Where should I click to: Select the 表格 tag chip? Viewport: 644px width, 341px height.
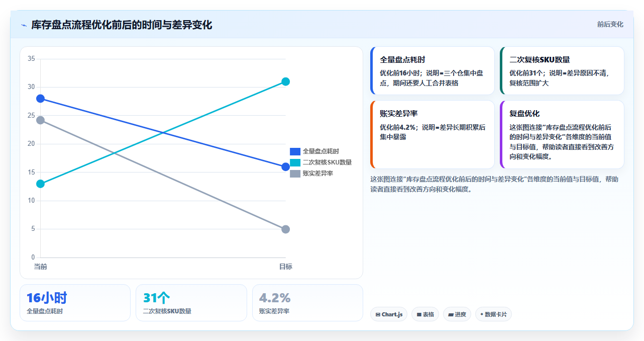[x=425, y=314]
